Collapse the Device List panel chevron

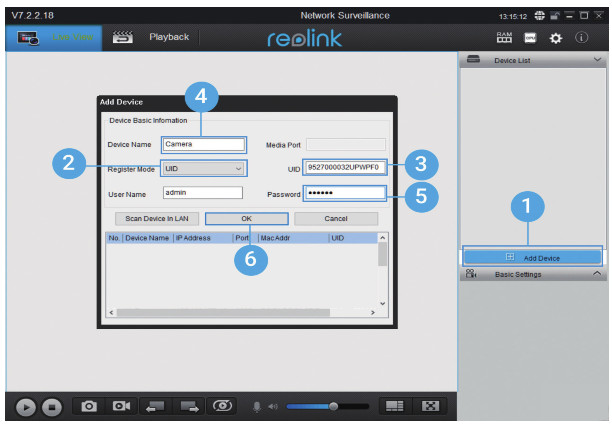coord(597,60)
